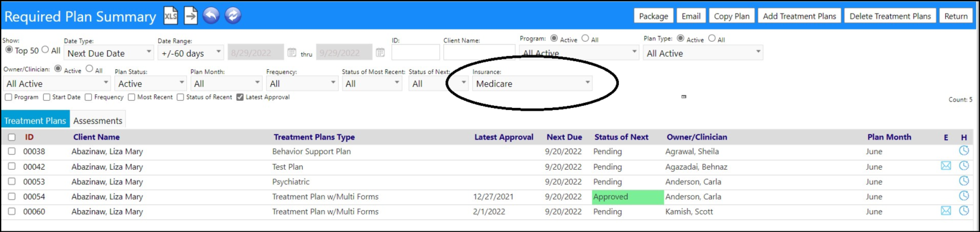
Task: Tick the Status of Recent checkbox
Action: point(180,97)
